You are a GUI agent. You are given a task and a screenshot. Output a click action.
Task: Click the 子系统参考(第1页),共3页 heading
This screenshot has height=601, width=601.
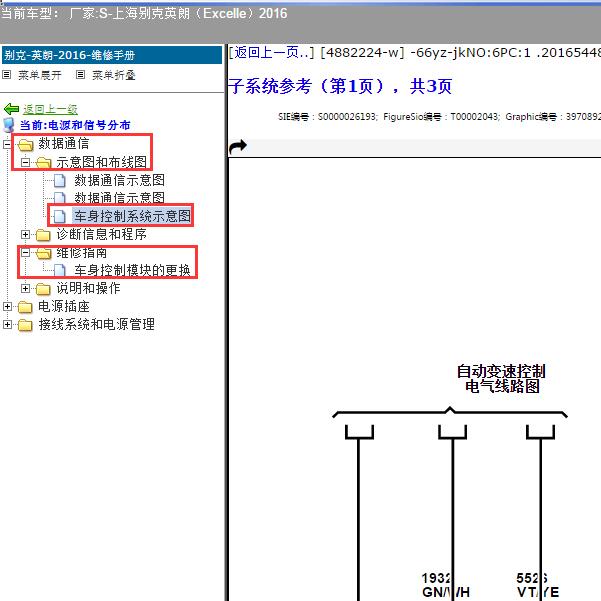340,86
